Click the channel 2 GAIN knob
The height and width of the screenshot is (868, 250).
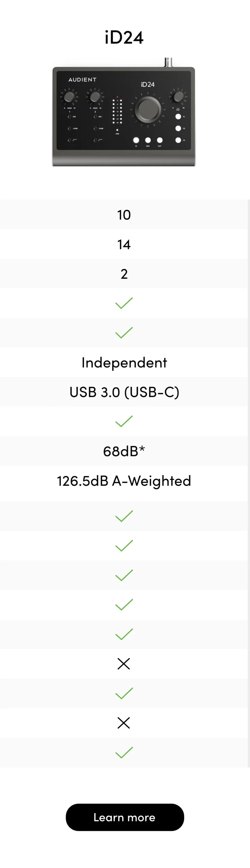(x=95, y=97)
